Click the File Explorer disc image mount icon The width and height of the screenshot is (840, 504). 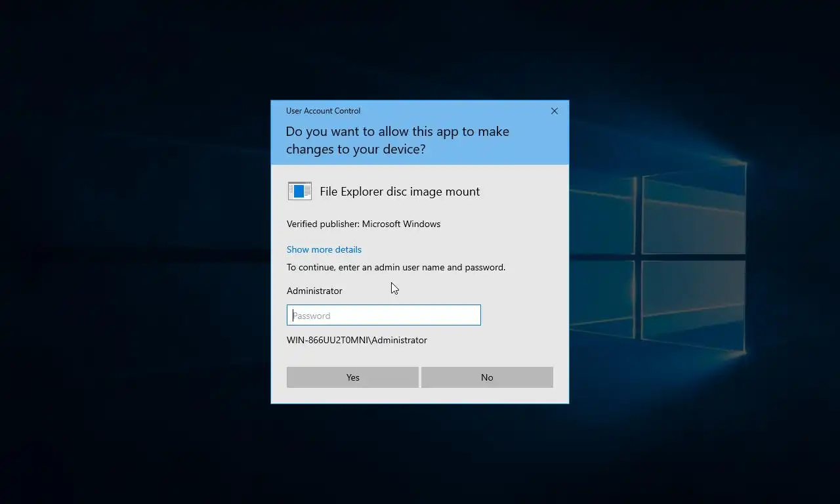pos(300,191)
